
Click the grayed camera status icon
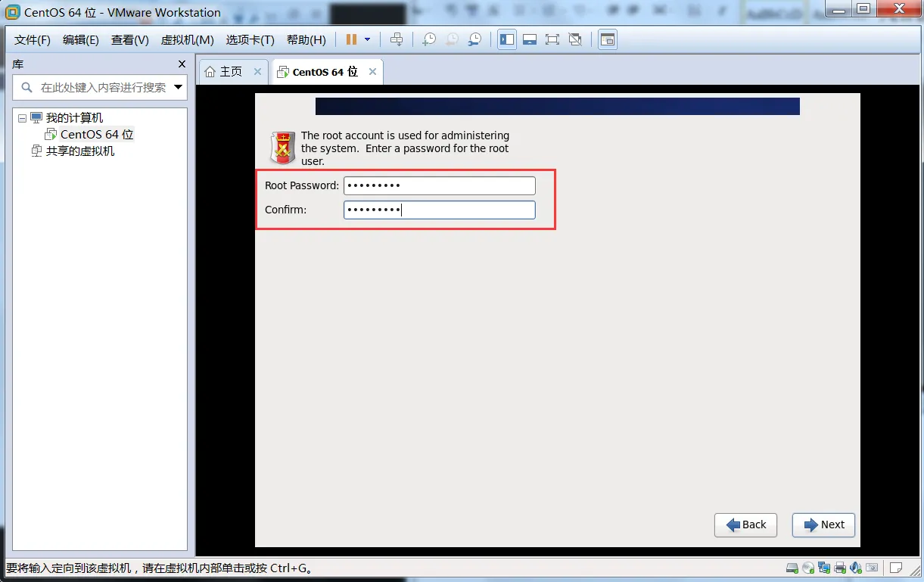tap(872, 568)
